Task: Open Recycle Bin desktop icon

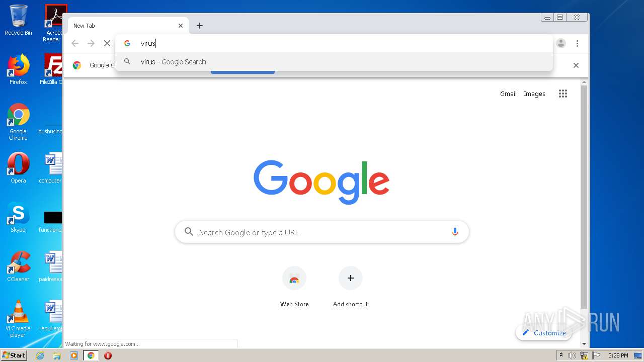Action: 18,20
